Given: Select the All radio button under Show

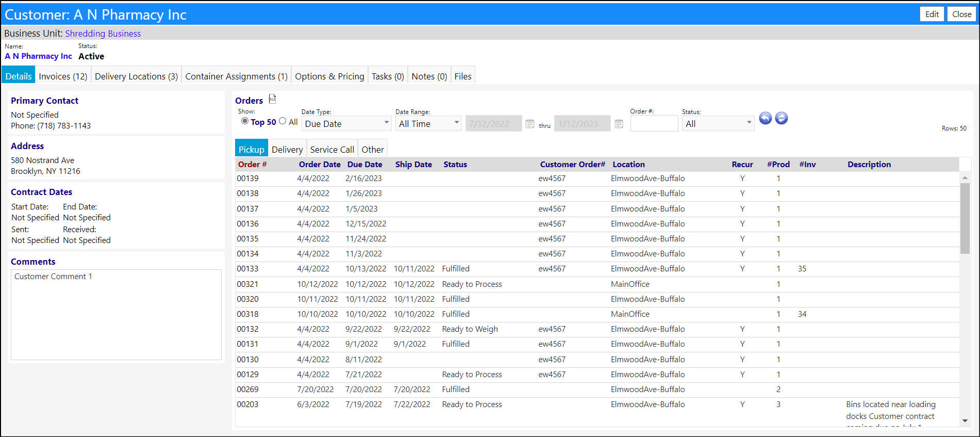Looking at the screenshot, I should [x=283, y=121].
